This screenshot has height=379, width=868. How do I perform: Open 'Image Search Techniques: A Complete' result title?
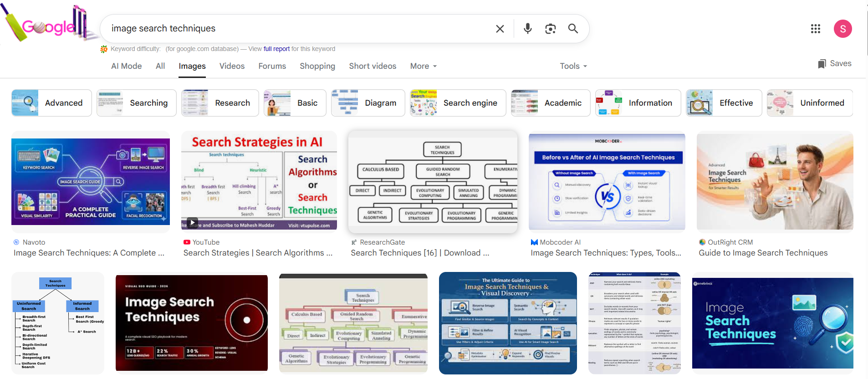pos(89,253)
